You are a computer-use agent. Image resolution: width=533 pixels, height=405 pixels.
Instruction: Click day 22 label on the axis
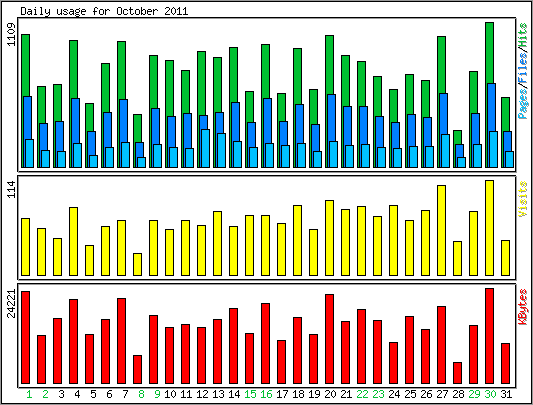tap(362, 394)
